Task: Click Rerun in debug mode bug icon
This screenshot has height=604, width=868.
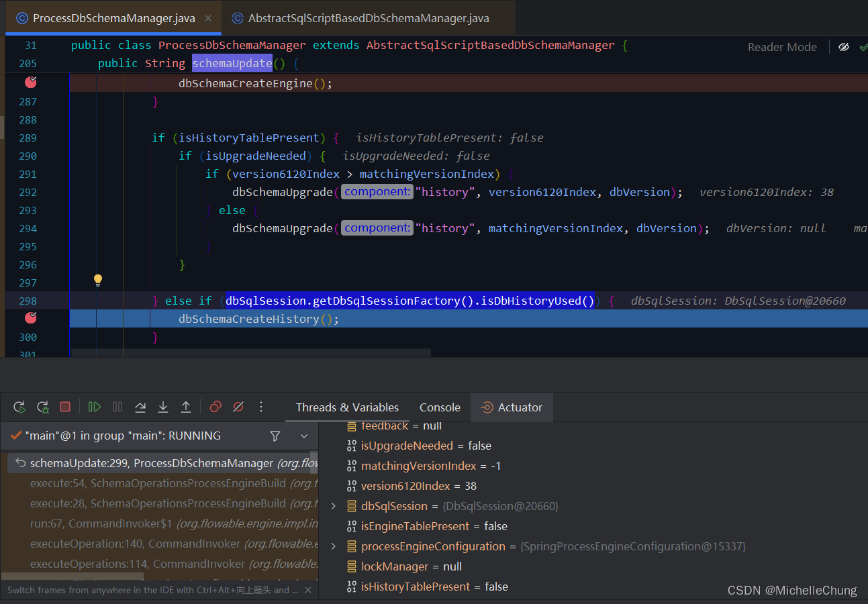Action: [42, 407]
